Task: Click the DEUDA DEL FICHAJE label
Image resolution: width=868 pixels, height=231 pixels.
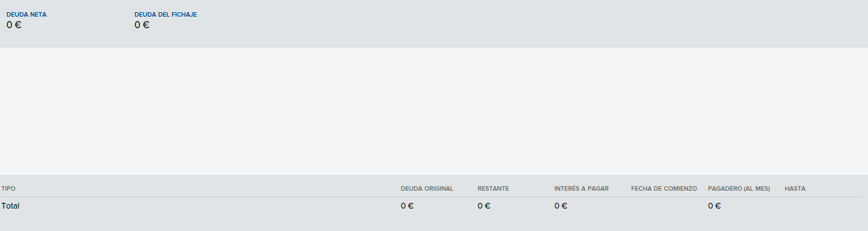Action: [x=166, y=14]
